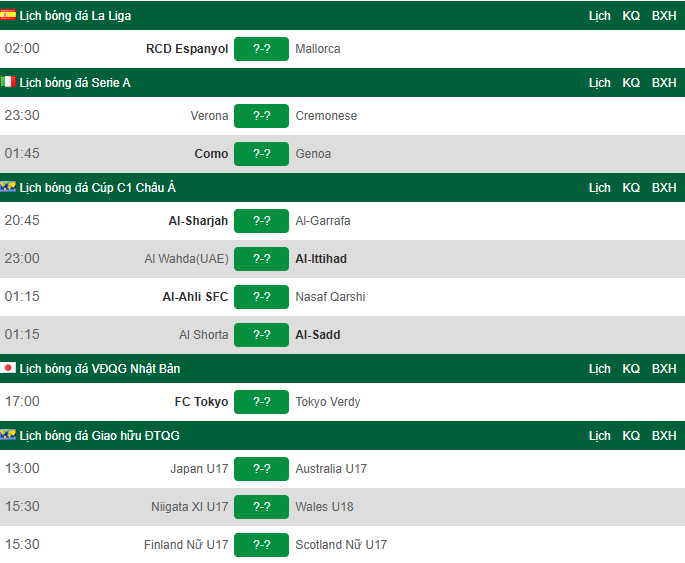Open the Lịch bóng đá Serie A header link
Viewport: 685px width, 563px height.
(75, 83)
